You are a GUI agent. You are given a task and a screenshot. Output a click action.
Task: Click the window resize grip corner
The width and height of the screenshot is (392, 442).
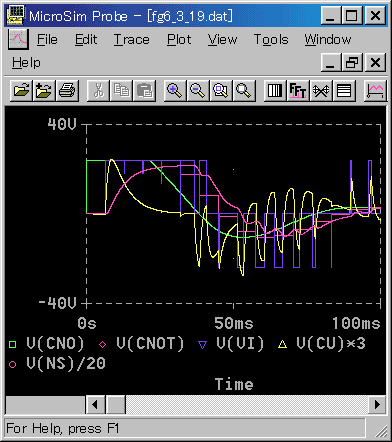[380, 431]
